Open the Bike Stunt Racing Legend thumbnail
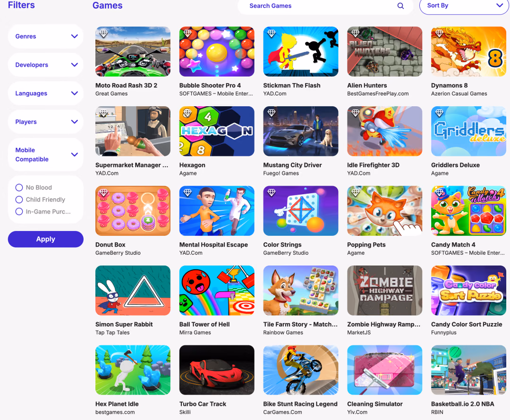 click(x=301, y=370)
